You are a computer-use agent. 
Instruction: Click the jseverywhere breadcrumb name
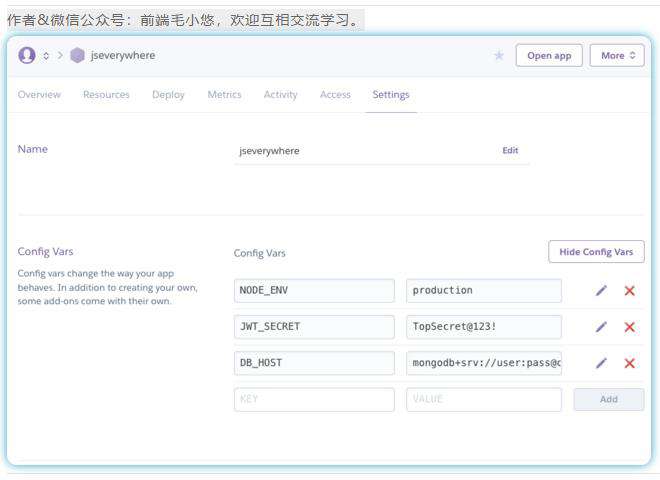pyautogui.click(x=123, y=55)
